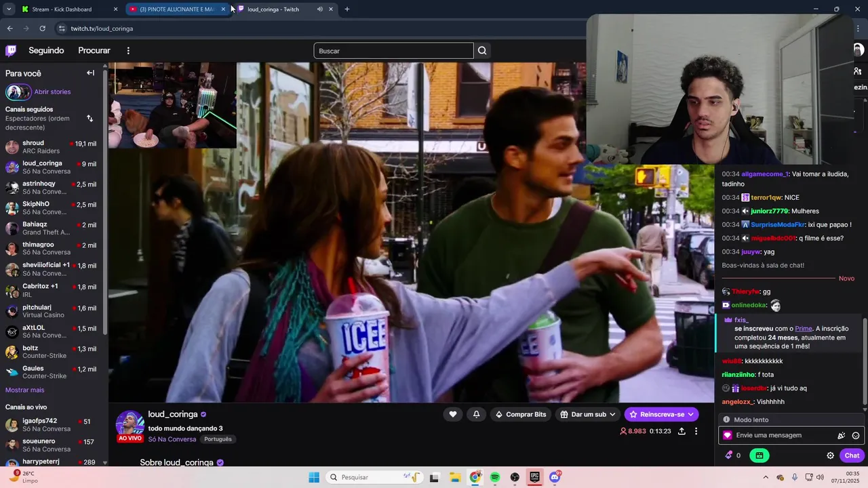The width and height of the screenshot is (868, 488).
Task: Go to the Procurar page
Action: coord(94,51)
